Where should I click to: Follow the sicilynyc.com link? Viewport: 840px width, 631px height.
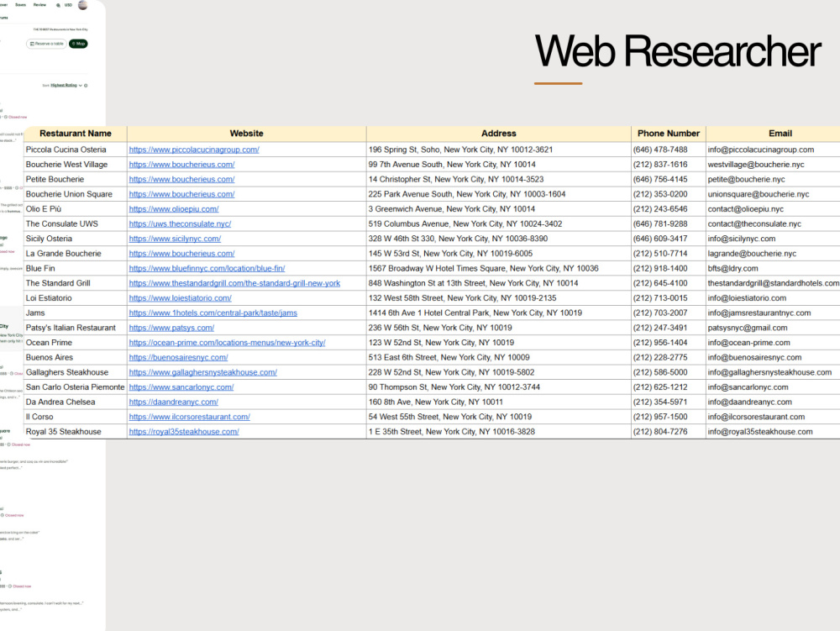175,239
